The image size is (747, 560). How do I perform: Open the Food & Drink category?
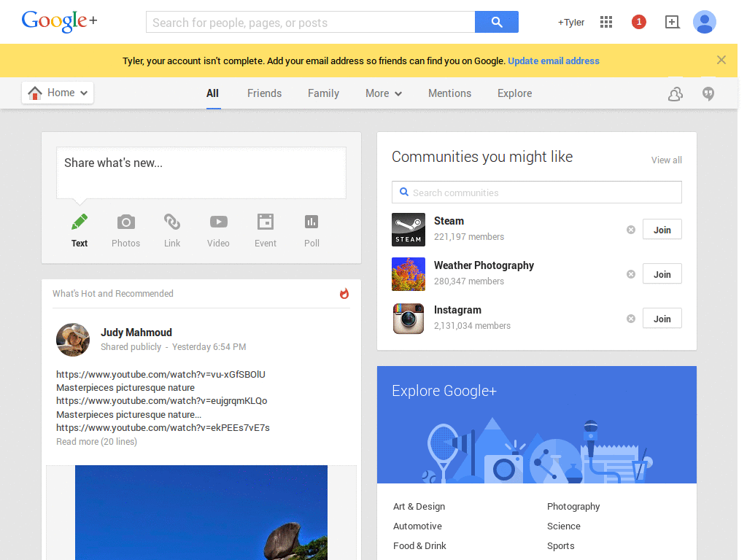419,545
